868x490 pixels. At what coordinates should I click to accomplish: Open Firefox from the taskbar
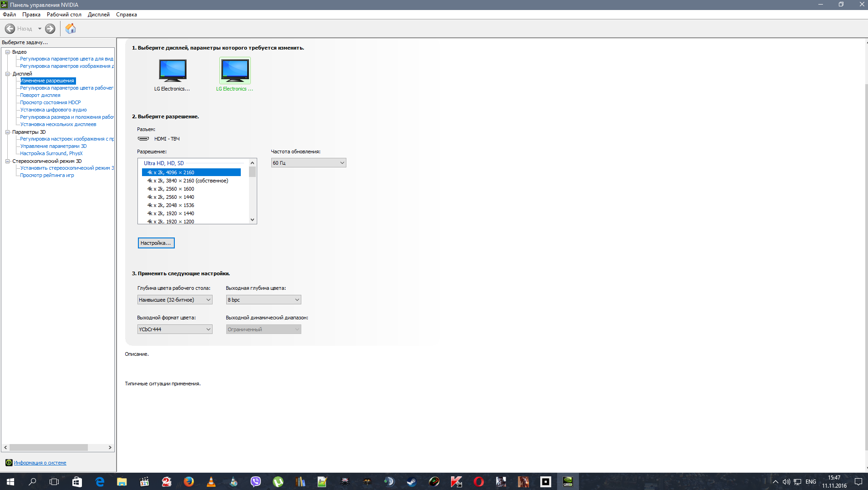click(189, 481)
